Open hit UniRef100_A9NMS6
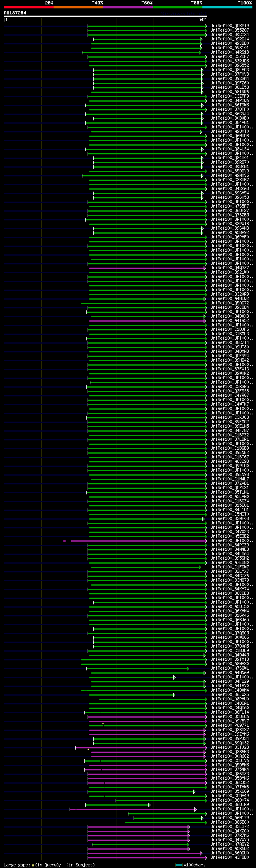The width and height of the screenshot is (256, 868). pyautogui.click(x=230, y=175)
